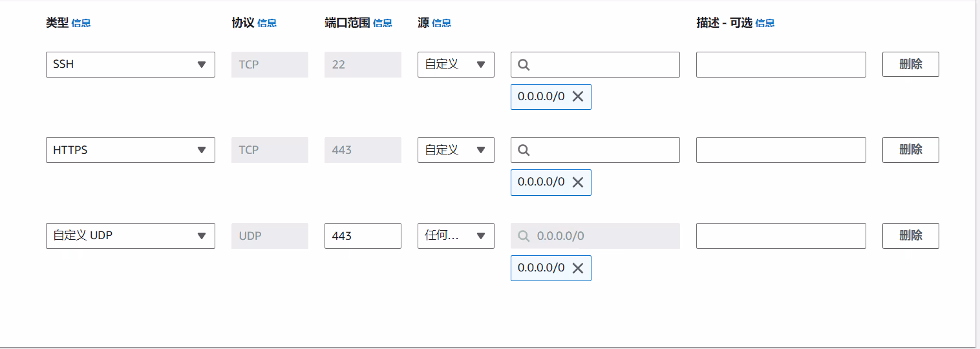The width and height of the screenshot is (980, 349).
Task: Remove 0.0.0.0/0 tag from custom UDP rule
Action: coord(578,268)
